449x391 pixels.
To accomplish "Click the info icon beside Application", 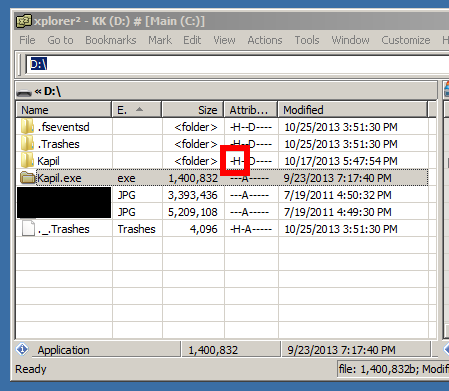I will 22,349.
